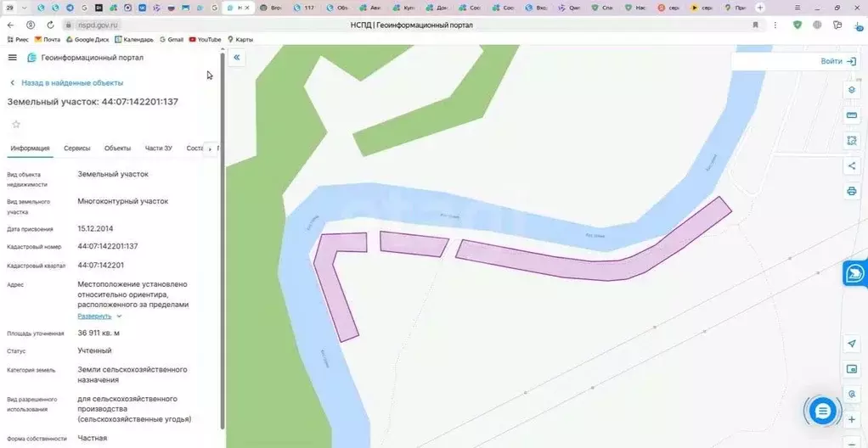Print the map
Image resolution: width=868 pixels, height=448 pixels.
[851, 192]
